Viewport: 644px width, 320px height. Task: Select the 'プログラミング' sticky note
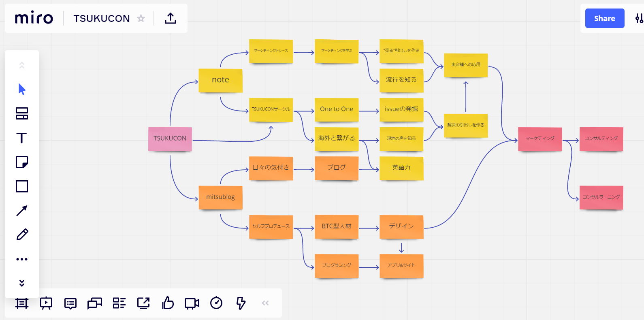(x=337, y=265)
